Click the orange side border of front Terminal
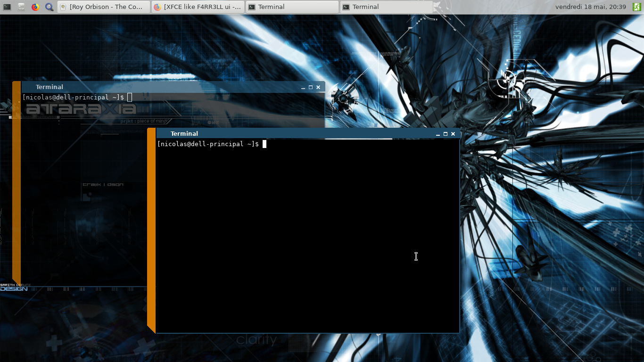Viewport: 644px width, 362px height. (x=151, y=230)
